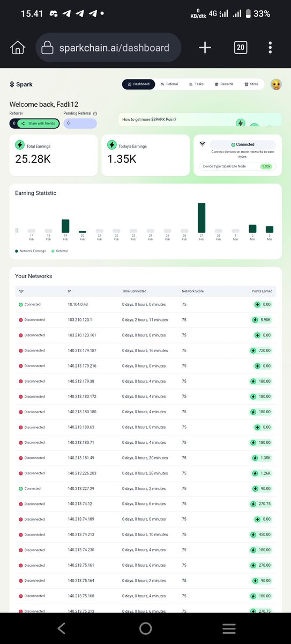The width and height of the screenshot is (291, 644).
Task: Click the 5.90K points badge
Action: tap(263, 320)
